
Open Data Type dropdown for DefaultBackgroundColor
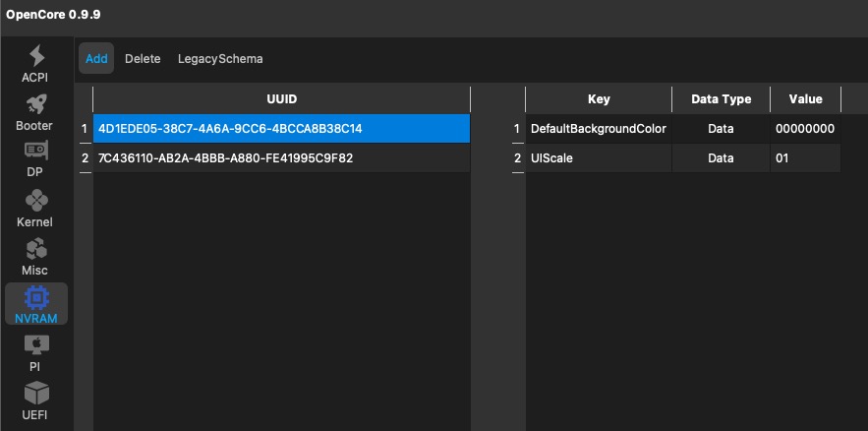click(721, 129)
